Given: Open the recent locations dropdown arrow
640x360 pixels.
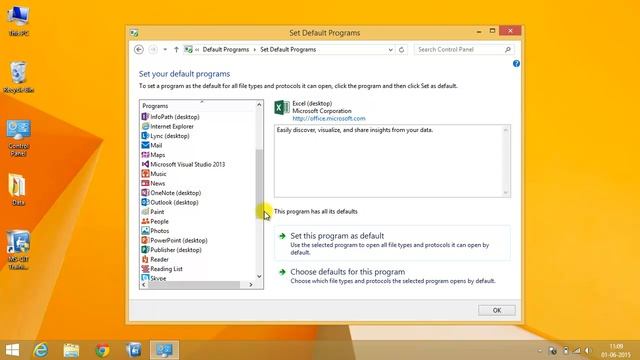Looking at the screenshot, I should (165, 49).
